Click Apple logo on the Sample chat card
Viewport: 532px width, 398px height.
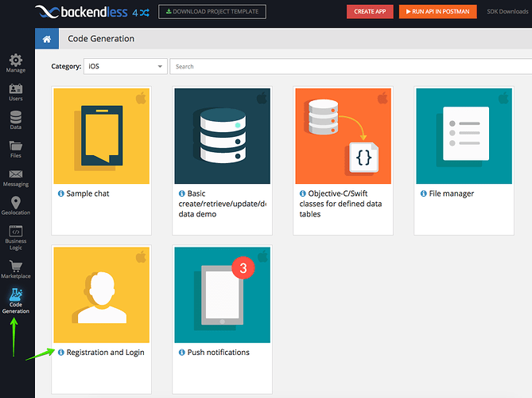(x=141, y=98)
